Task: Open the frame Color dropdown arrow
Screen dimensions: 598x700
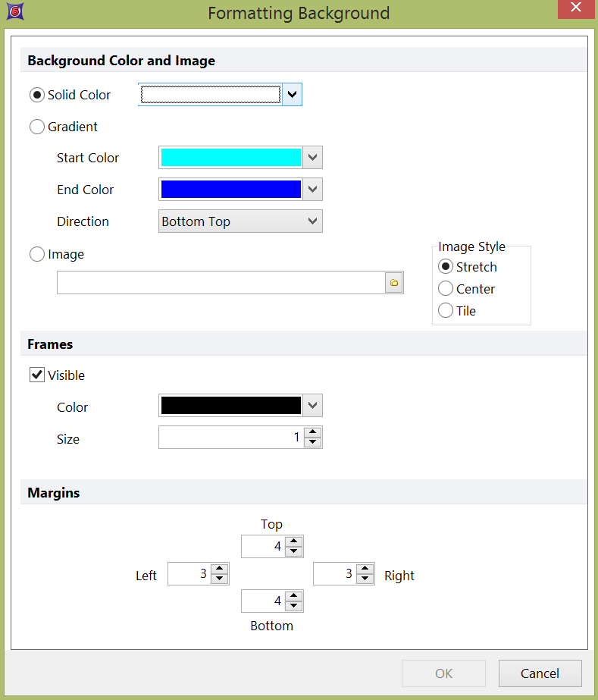Action: click(x=313, y=407)
